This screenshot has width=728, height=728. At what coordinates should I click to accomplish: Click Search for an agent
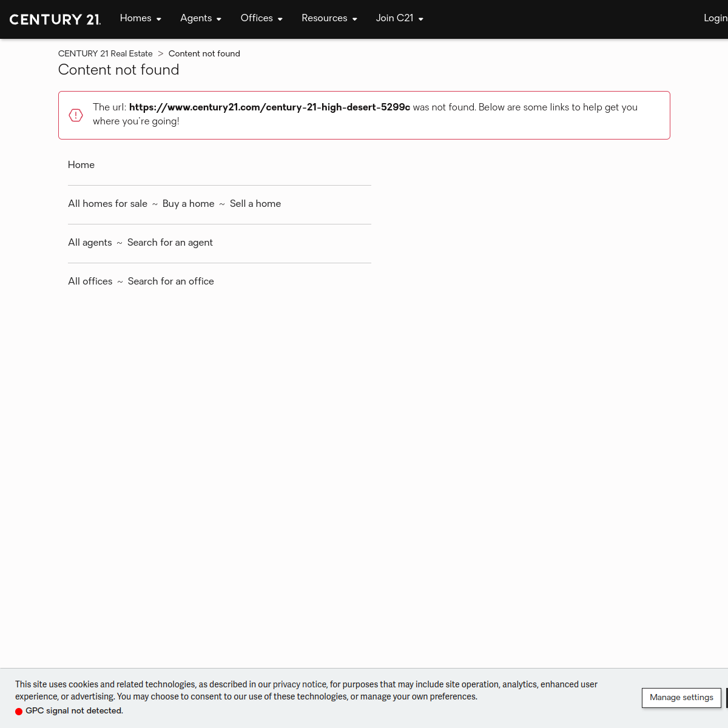point(170,243)
